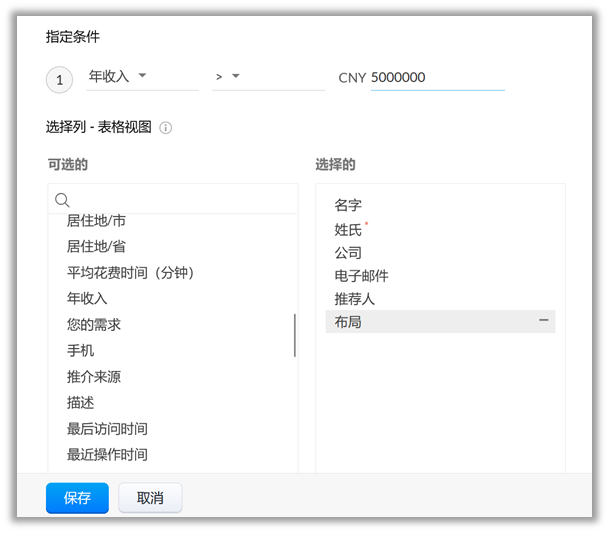Select 平均花费时间（分钟） in available list
Image resolution: width=609 pixels, height=533 pixels.
pos(130,272)
